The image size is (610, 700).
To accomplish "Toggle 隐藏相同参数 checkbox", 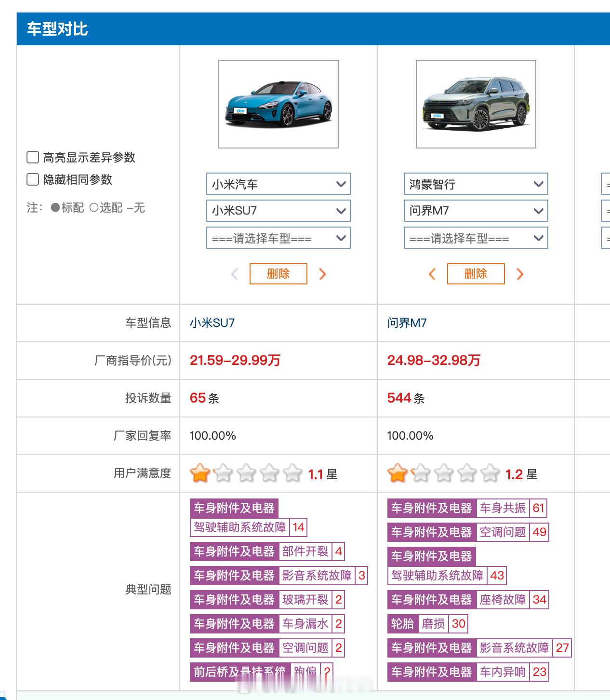I will (33, 179).
